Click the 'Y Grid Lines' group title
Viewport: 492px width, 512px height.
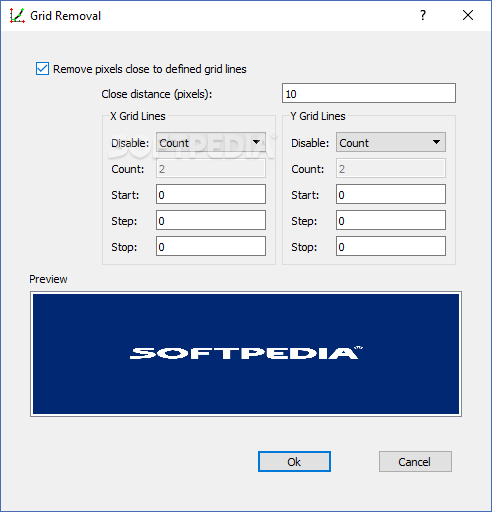tap(318, 116)
